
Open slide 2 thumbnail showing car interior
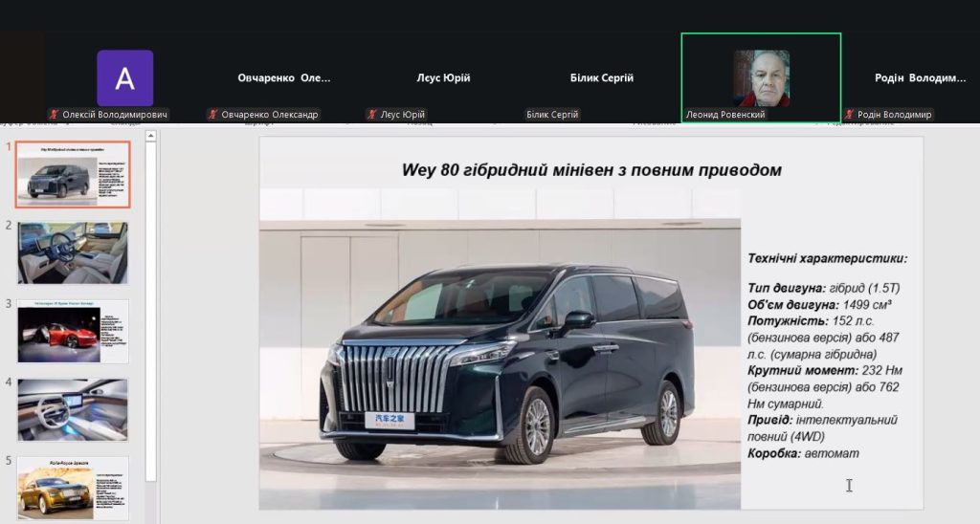pos(73,252)
